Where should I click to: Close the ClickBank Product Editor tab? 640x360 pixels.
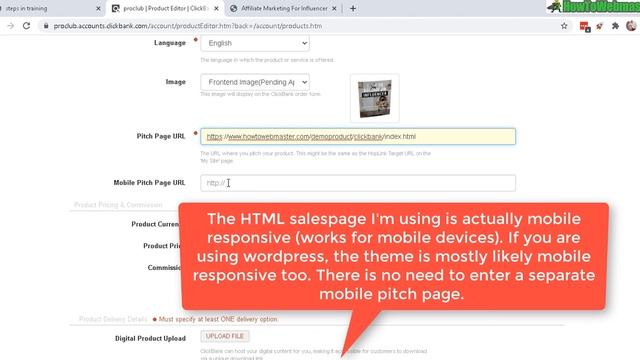coord(216,8)
